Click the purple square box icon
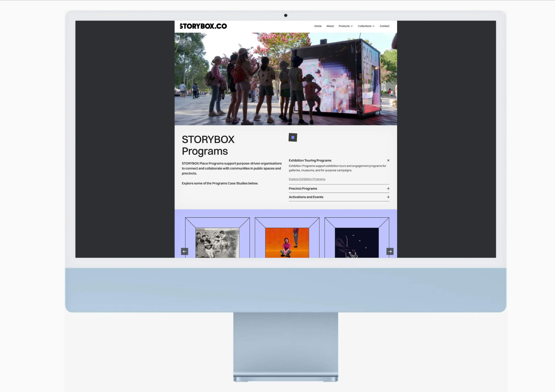The image size is (555, 392). [x=293, y=137]
